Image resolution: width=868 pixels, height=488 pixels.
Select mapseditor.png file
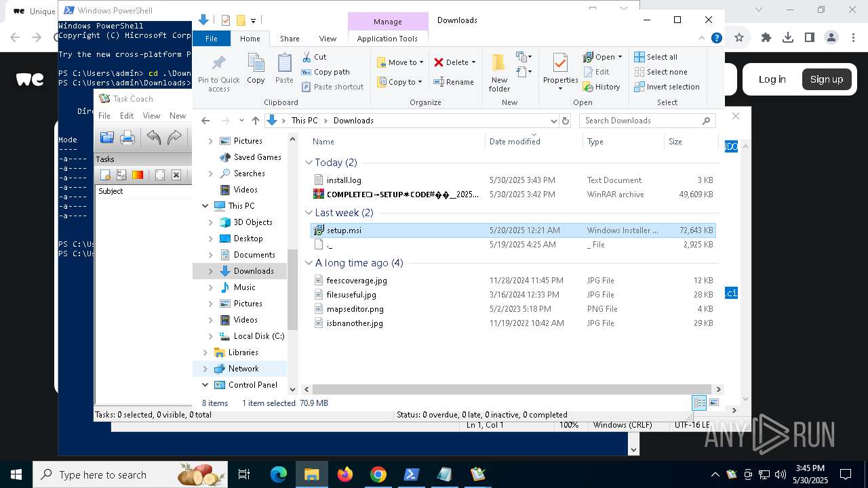pyautogui.click(x=513, y=309)
